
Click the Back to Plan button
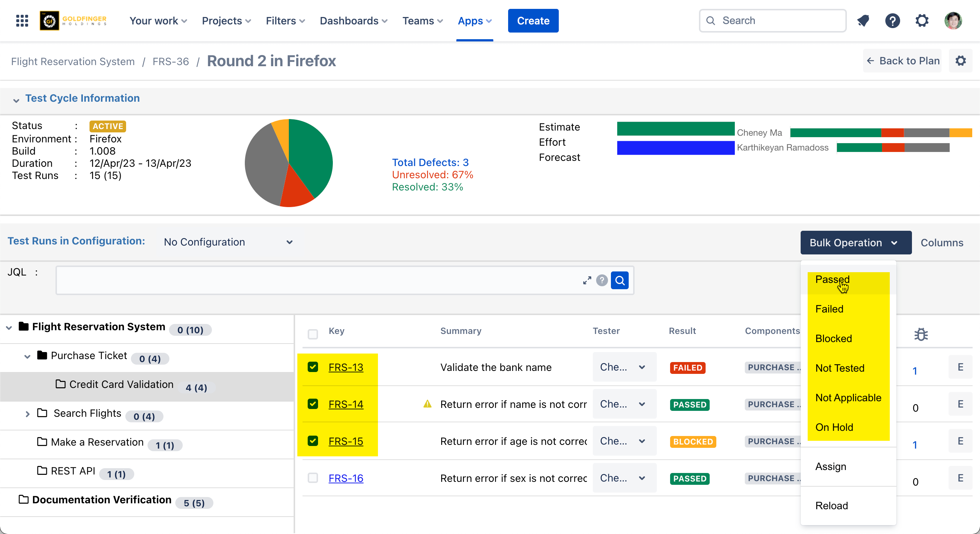(x=903, y=61)
